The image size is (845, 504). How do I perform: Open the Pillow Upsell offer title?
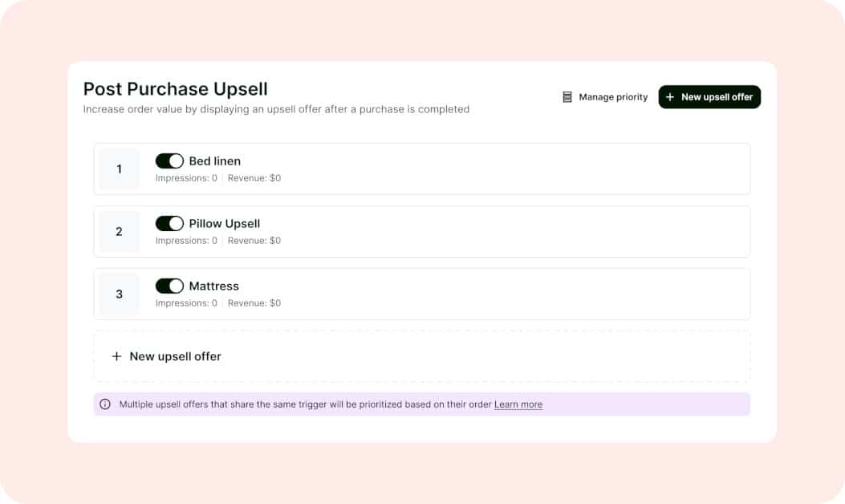coord(225,223)
